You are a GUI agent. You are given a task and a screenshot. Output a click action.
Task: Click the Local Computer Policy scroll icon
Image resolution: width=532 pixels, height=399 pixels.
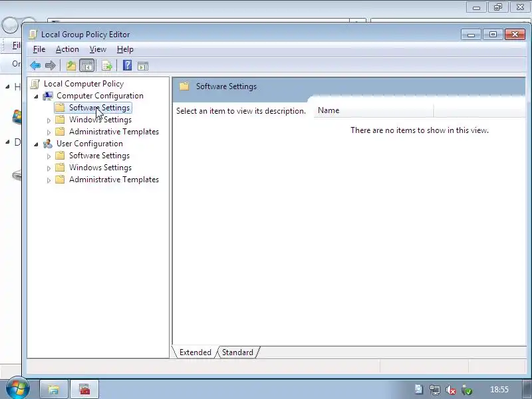35,84
